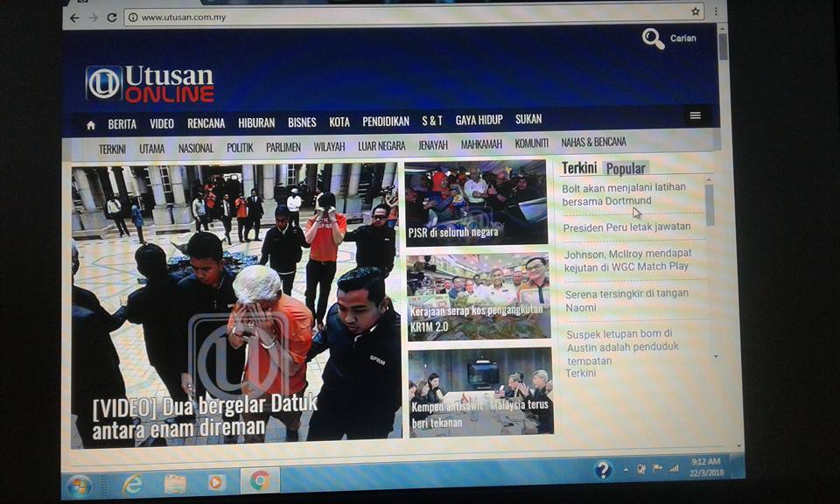Click the down arrow of the news list

coord(716,356)
